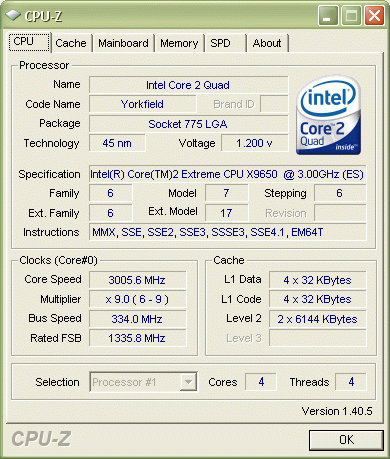Screen dimensions: 390x459
Task: Click the Intel Core 2 Quad logo
Action: tap(329, 115)
